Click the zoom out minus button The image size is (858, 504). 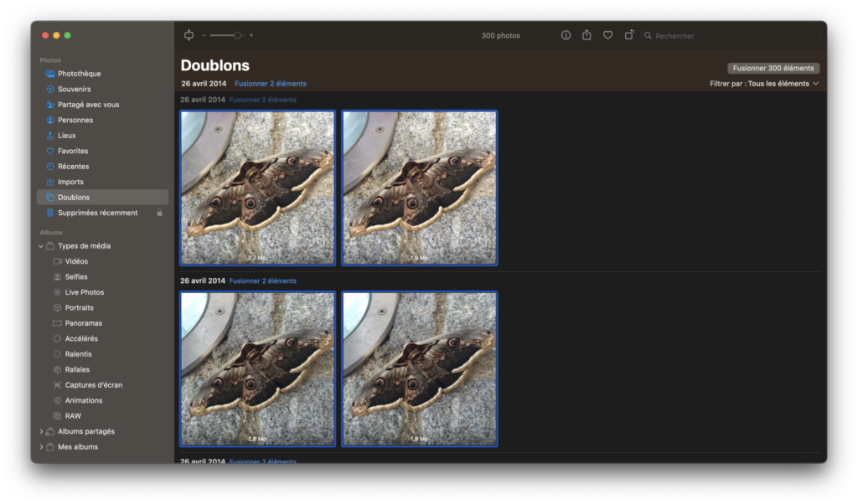[204, 35]
